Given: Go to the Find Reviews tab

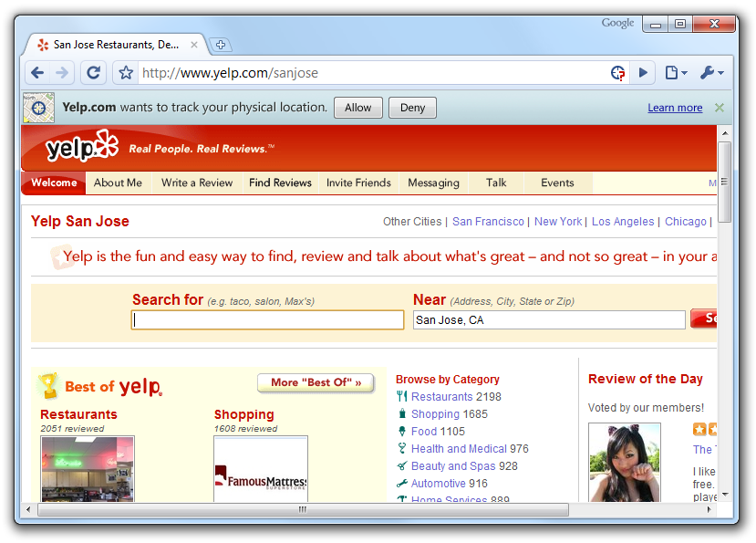Looking at the screenshot, I should (280, 183).
